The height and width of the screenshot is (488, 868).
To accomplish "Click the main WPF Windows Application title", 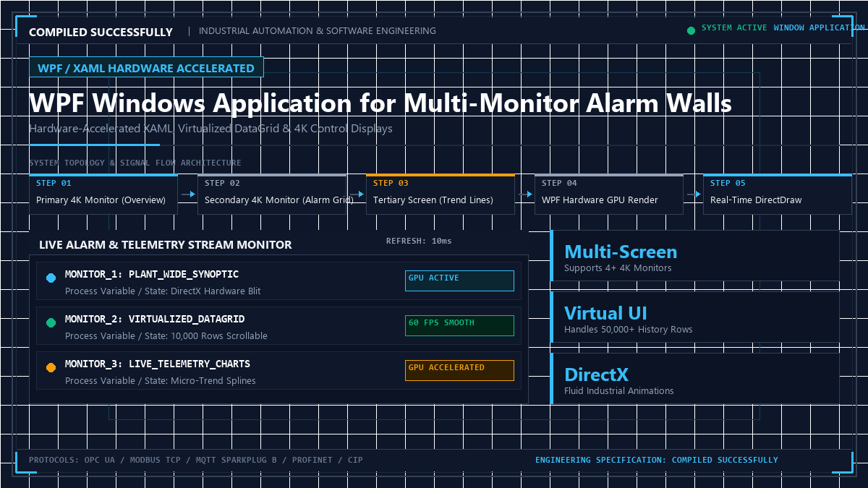I will [380, 103].
